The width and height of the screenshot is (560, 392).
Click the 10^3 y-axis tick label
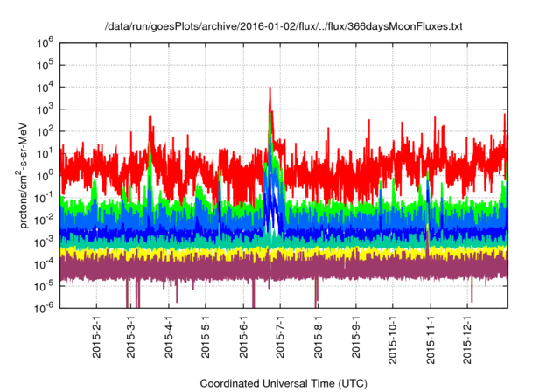point(45,109)
